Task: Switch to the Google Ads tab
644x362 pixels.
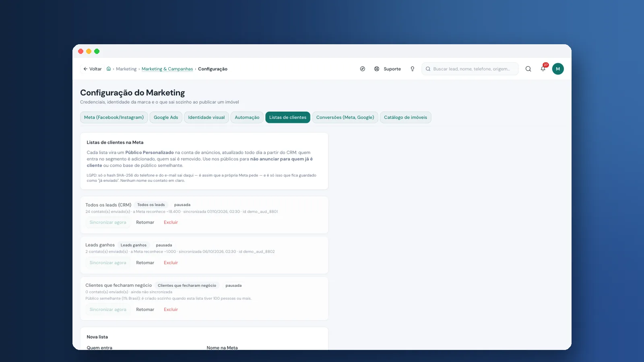Action: click(166, 117)
